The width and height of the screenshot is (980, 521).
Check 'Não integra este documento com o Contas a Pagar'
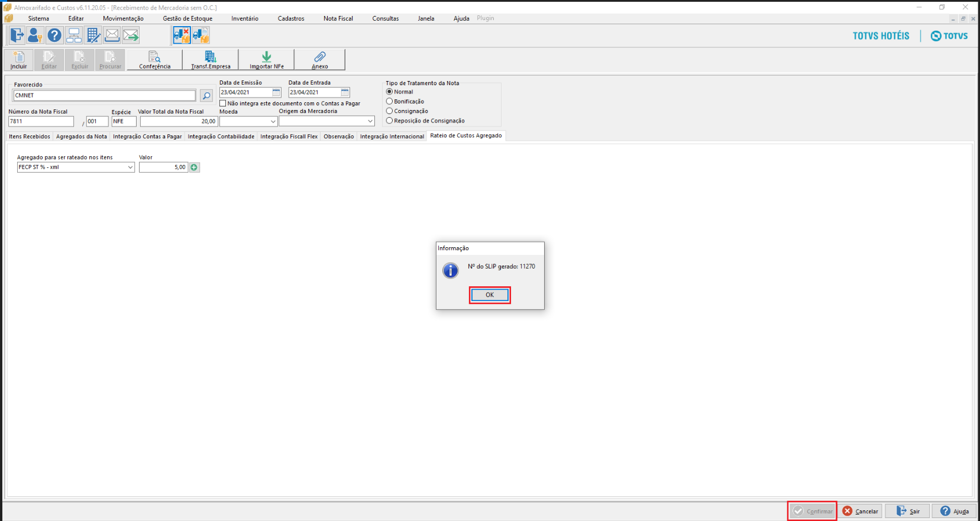(223, 103)
